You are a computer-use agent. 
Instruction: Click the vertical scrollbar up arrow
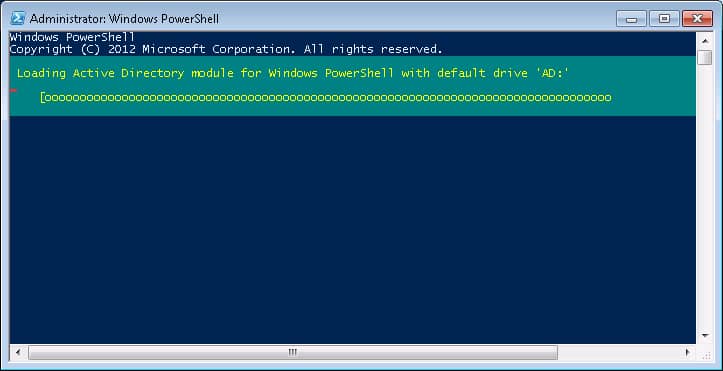tap(705, 40)
